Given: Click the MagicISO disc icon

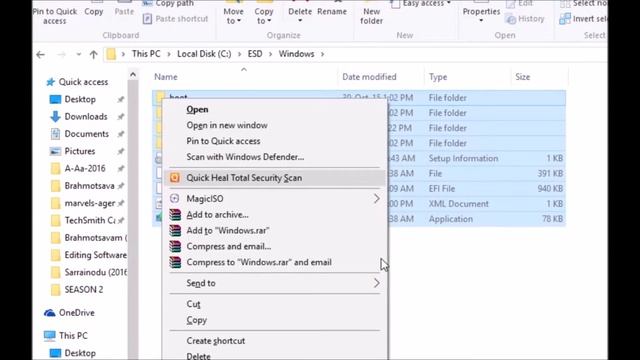Looking at the screenshot, I should [175, 198].
